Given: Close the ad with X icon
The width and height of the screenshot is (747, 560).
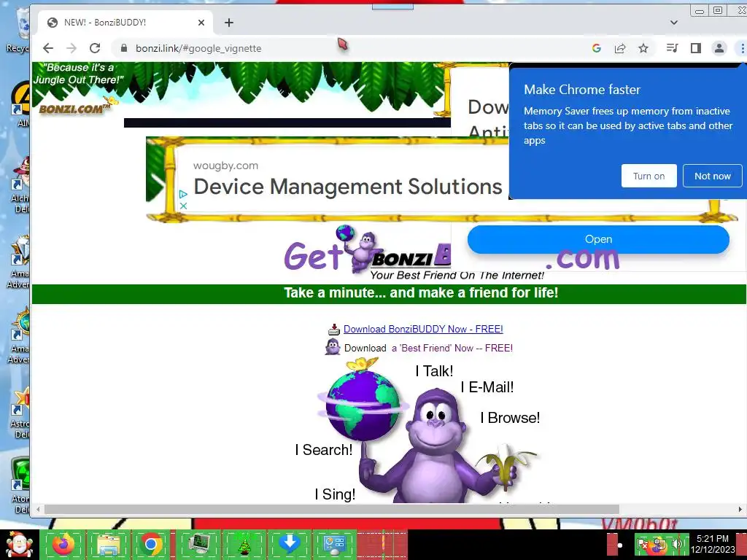Looking at the screenshot, I should click(x=183, y=206).
